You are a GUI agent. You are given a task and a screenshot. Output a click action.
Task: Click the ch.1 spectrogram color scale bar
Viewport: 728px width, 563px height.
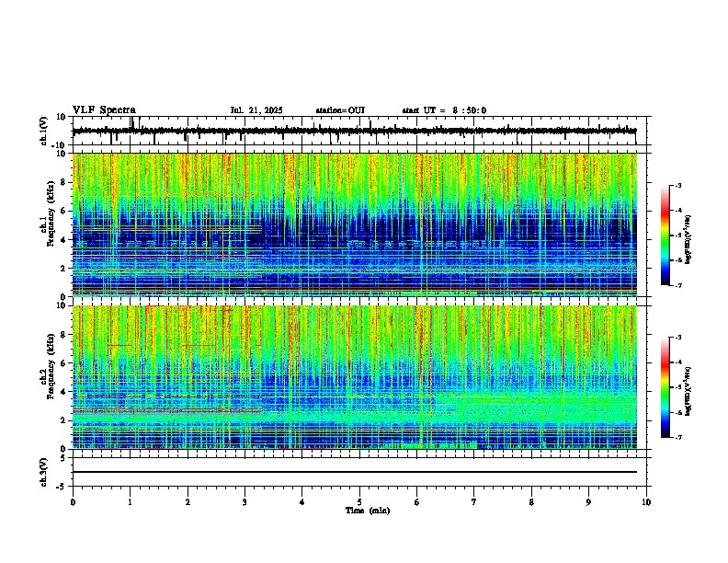click(665, 236)
